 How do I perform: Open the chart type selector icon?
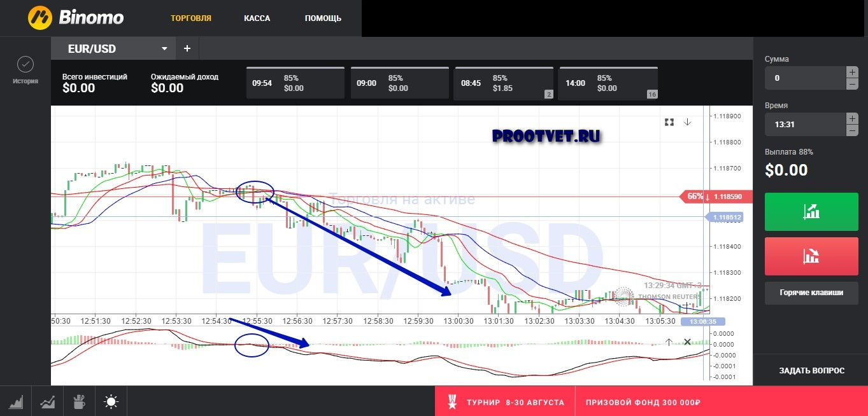(x=17, y=401)
